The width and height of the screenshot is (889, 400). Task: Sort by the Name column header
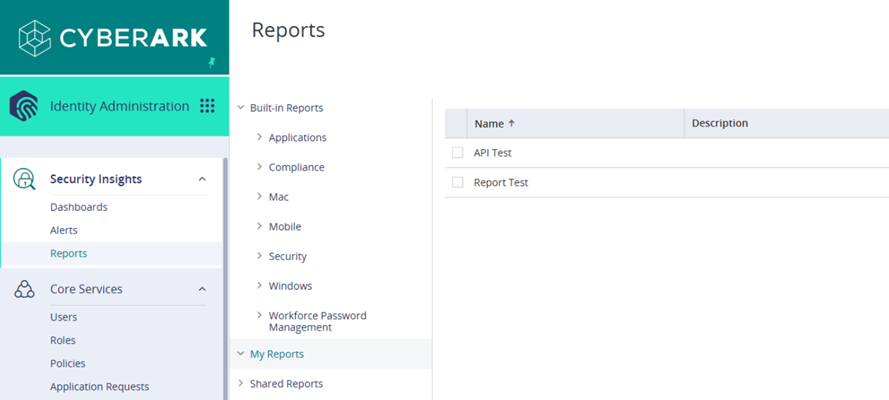pyautogui.click(x=575, y=123)
